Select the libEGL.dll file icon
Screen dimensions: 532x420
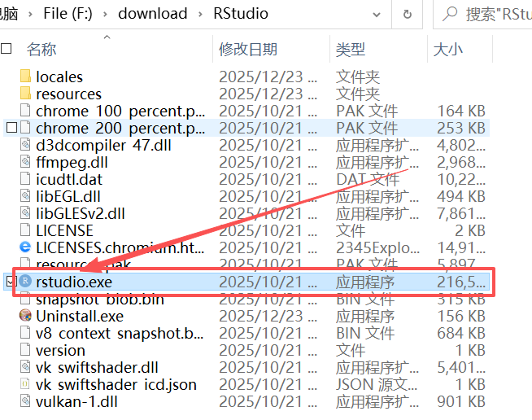click(25, 196)
